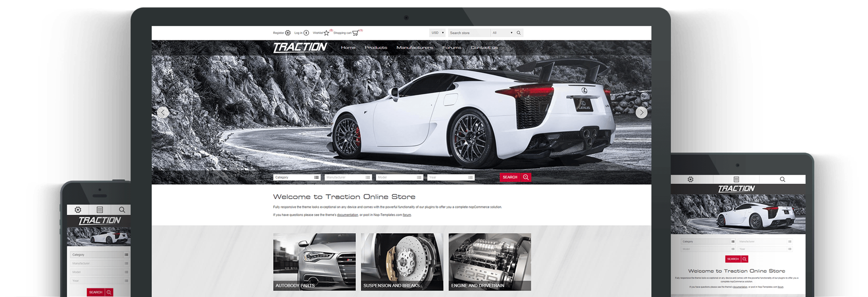This screenshot has height=297, width=868.
Task: Open the USD currency dropdown
Action: point(437,32)
